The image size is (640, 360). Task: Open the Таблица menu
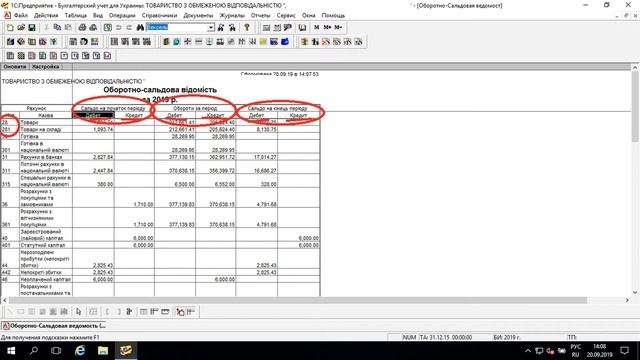click(x=76, y=16)
